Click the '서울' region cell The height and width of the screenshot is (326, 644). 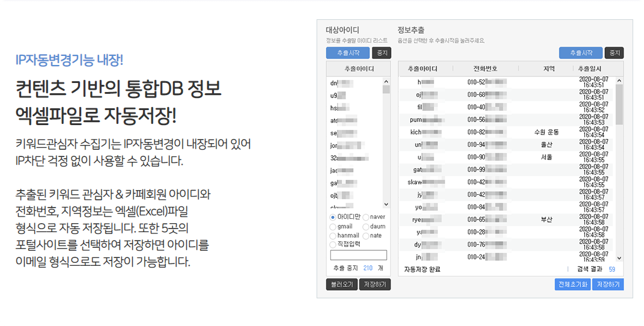pos(547,158)
